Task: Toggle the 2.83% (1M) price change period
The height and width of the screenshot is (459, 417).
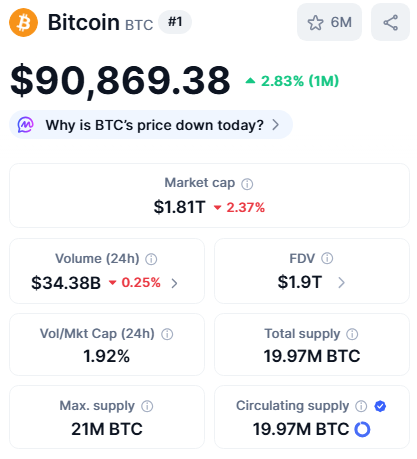Action: [x=292, y=81]
